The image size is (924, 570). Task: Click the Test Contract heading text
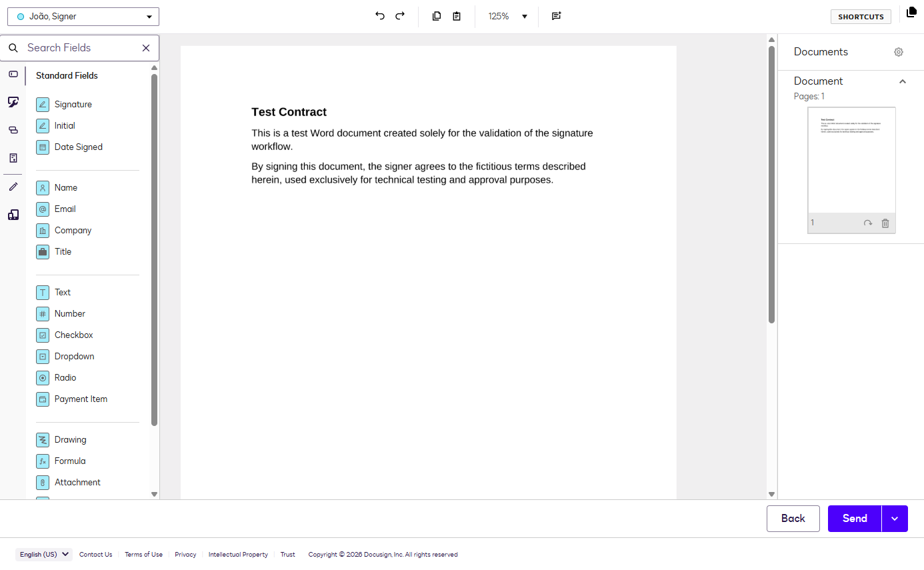[289, 112]
